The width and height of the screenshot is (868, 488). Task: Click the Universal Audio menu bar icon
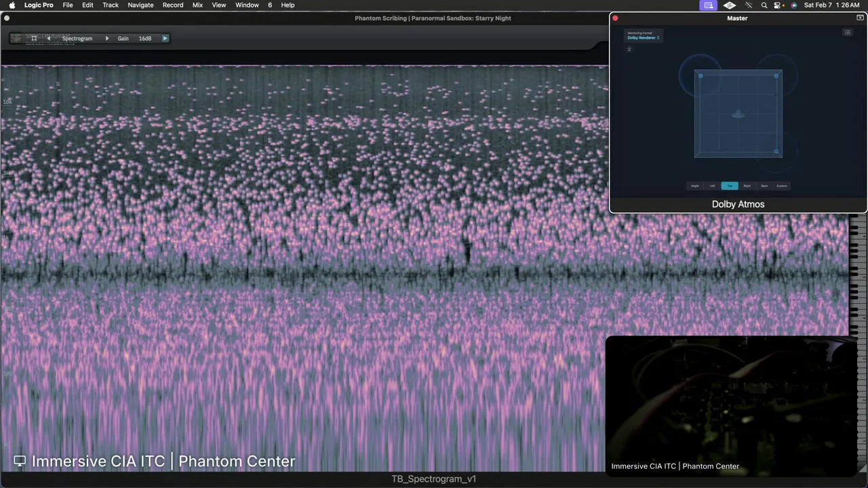tap(730, 5)
